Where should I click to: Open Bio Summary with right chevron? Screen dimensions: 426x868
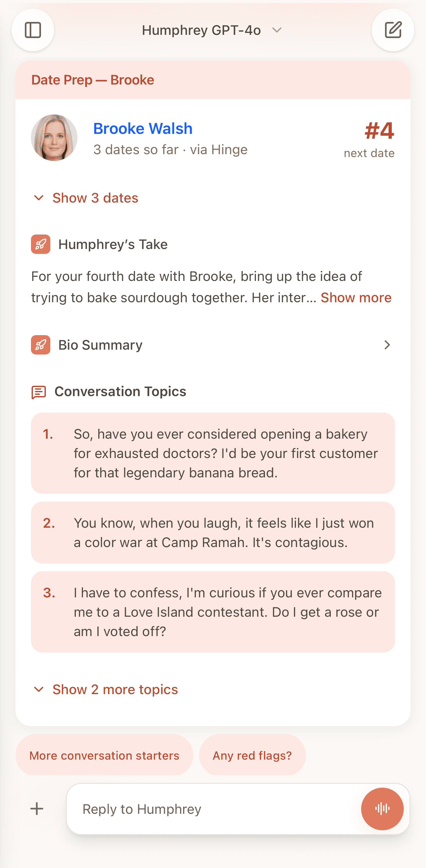pyautogui.click(x=387, y=345)
